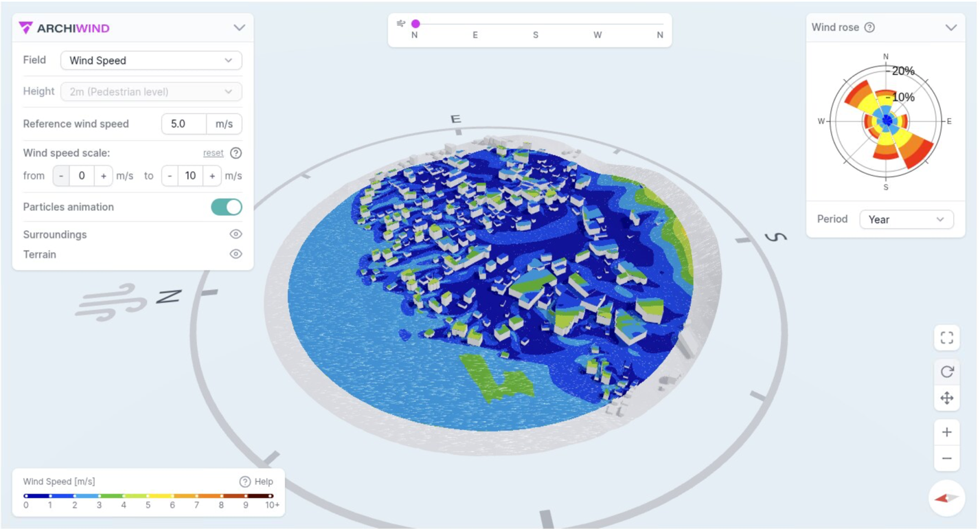Toggle the Particles animation switch
The height and width of the screenshot is (529, 980).
227,207
